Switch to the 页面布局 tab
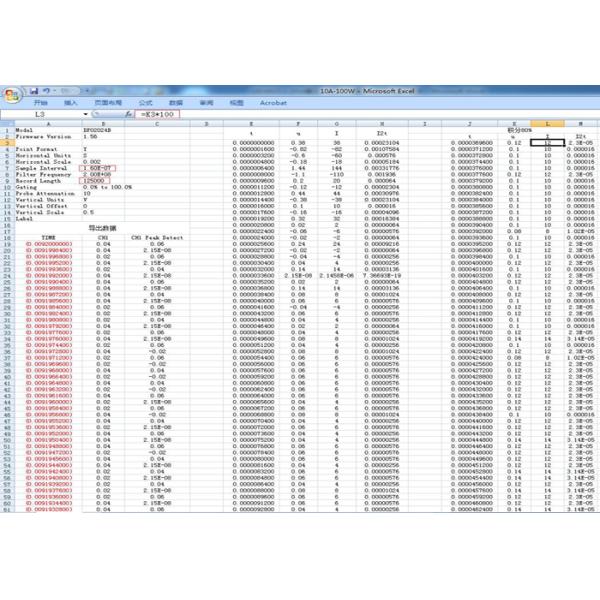 point(107,102)
